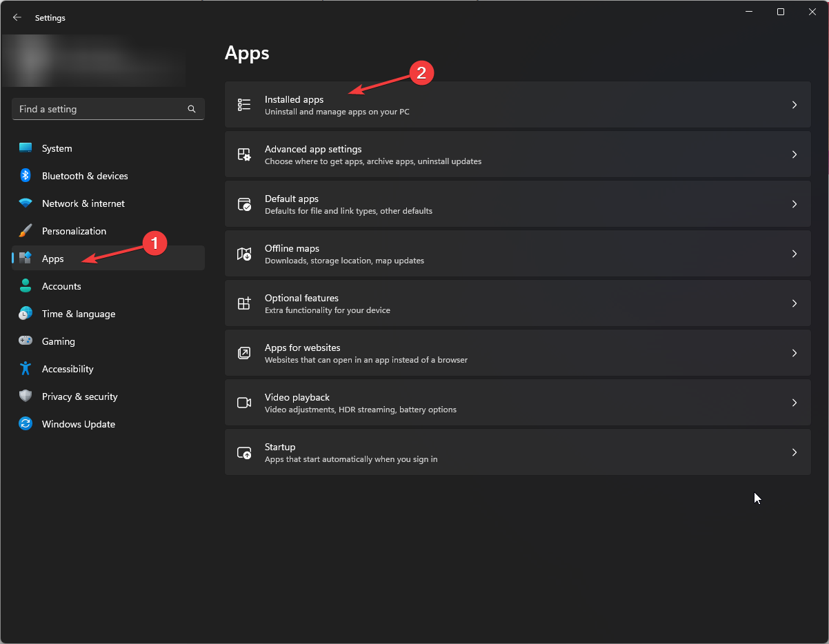Select the Windows Update icon

point(26,424)
